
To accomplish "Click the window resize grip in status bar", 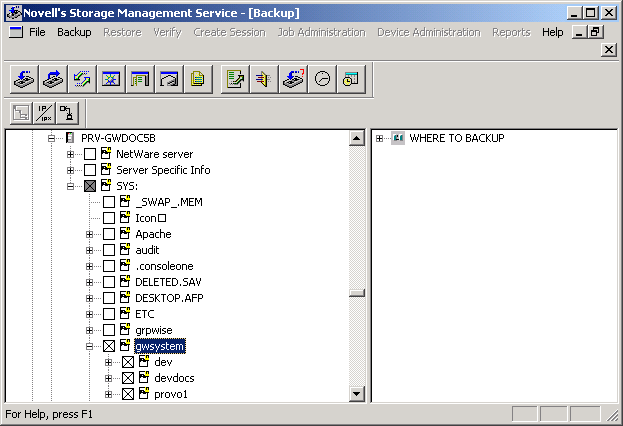I will point(612,415).
